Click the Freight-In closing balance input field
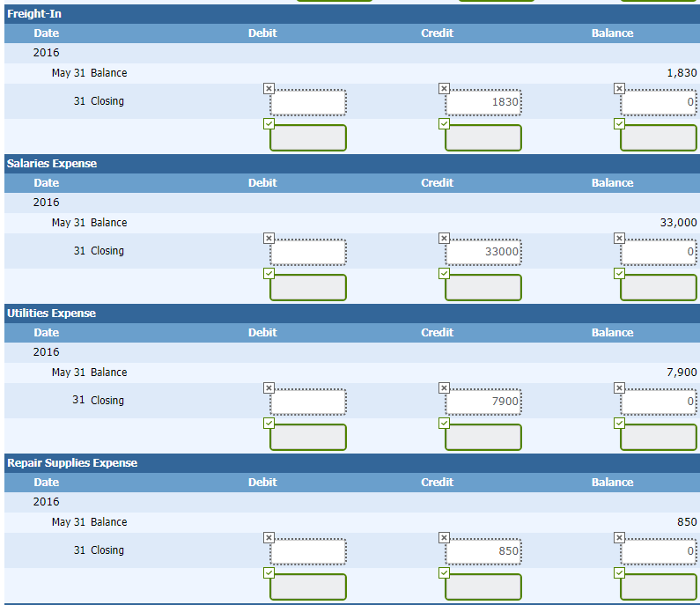The width and height of the screenshot is (700, 605). point(659,102)
